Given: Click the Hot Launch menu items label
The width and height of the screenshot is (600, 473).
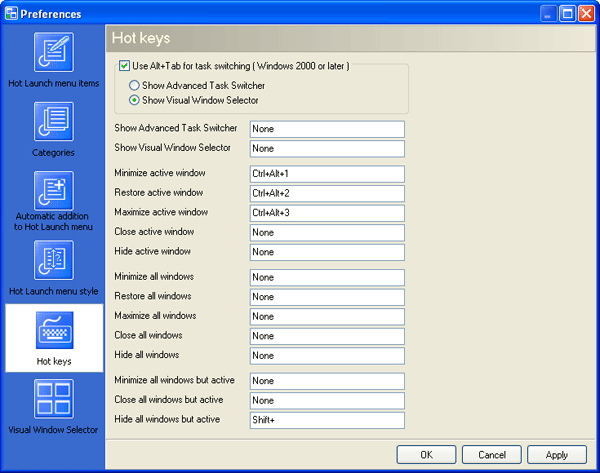Looking at the screenshot, I should [54, 83].
